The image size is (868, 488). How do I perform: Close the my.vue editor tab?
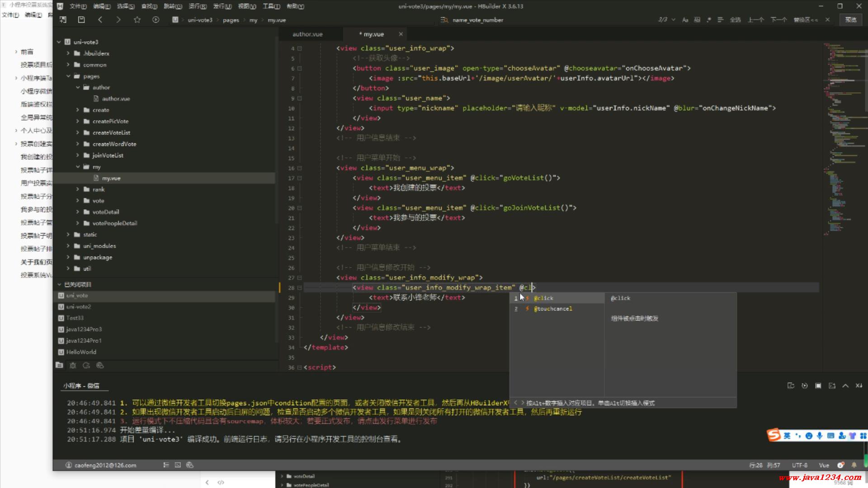(401, 34)
